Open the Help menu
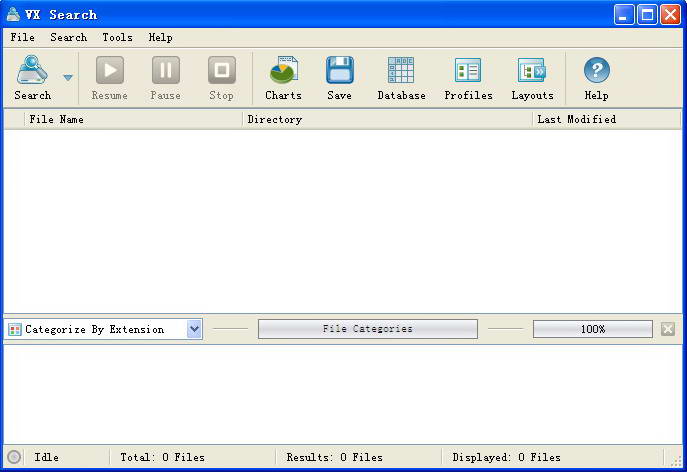The image size is (687, 472). click(160, 37)
